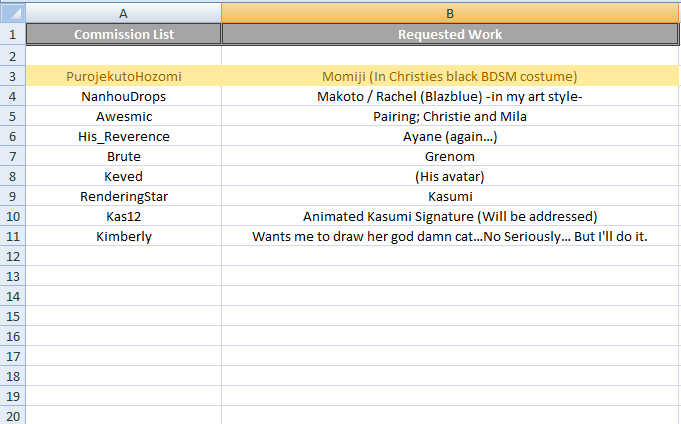Select the PurojekutoHozomi cell
Screen dimensions: 681x424
coord(123,76)
